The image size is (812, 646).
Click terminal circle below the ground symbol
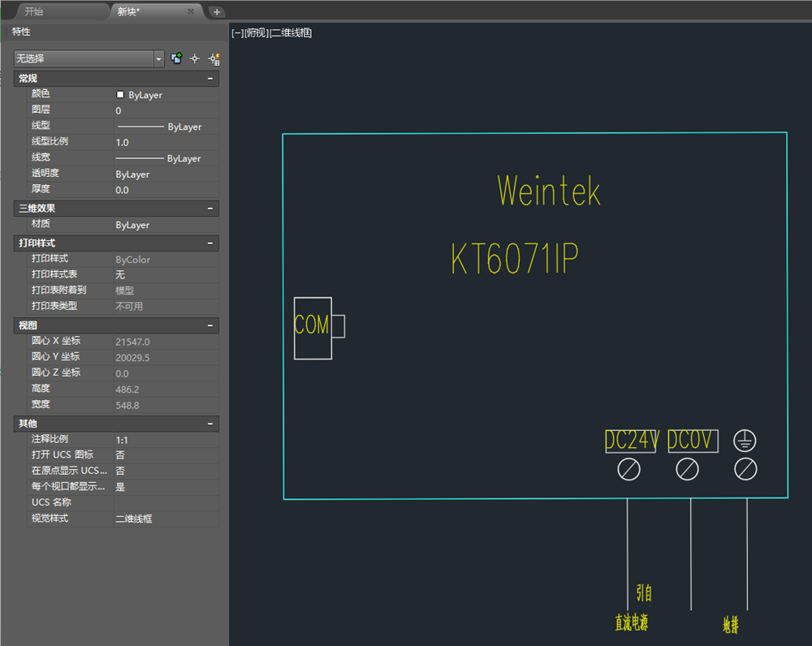click(745, 470)
